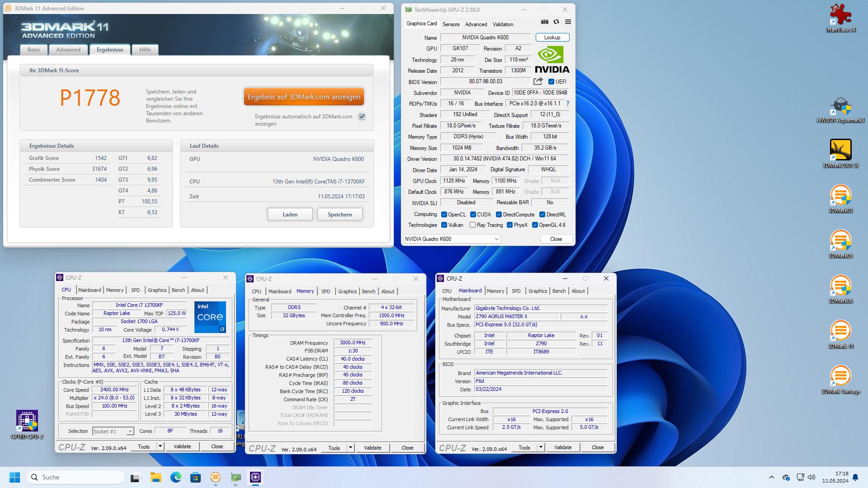Screen dimensions: 868x488
Task: Open File Explorer from taskbar
Action: pos(156,477)
